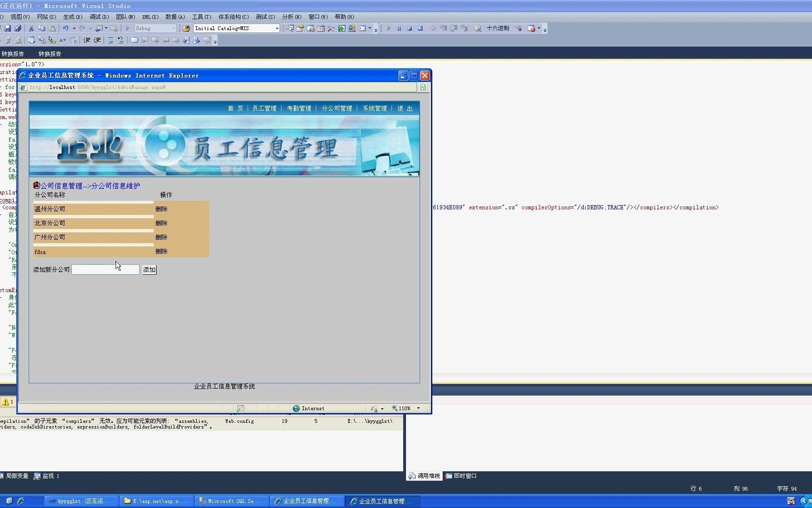Click the Uncomment Selection icon
Screen dimensions: 812x508
[121, 40]
